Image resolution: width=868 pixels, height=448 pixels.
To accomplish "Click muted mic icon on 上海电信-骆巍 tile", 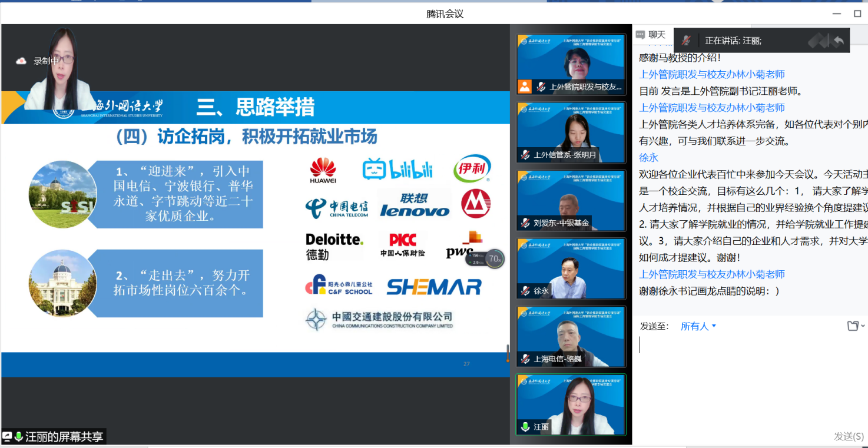I will click(525, 359).
